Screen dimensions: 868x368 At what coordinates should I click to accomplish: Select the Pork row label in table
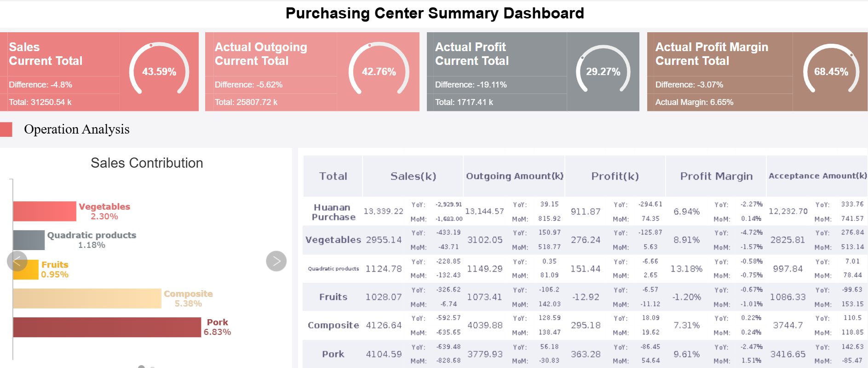[x=333, y=354]
